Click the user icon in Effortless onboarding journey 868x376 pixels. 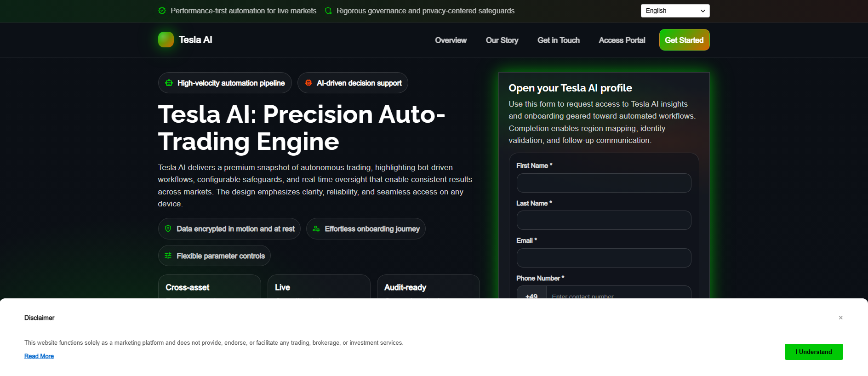pyautogui.click(x=316, y=228)
